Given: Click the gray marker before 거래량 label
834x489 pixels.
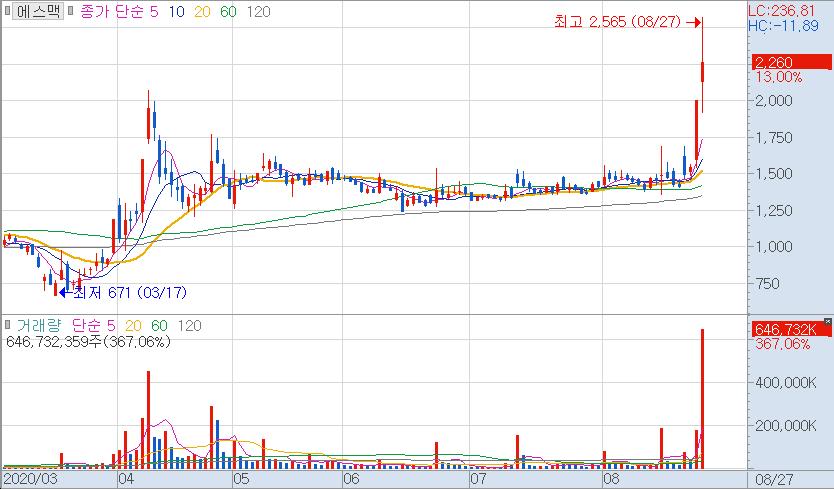Looking at the screenshot, I should coord(8,325).
